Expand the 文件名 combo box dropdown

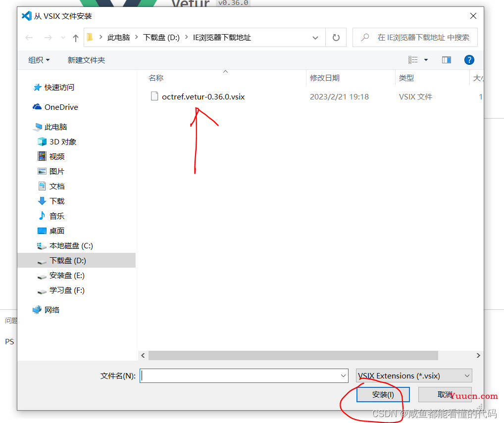click(x=343, y=376)
